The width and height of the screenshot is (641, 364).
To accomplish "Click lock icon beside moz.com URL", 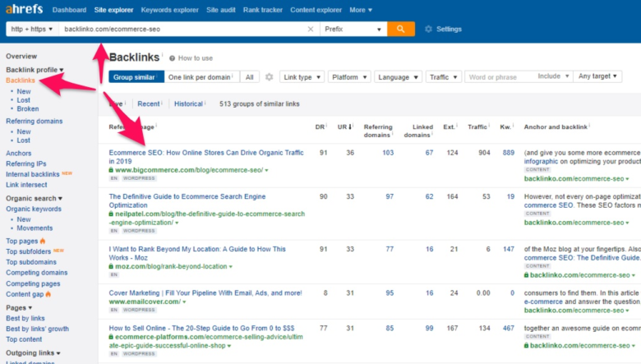I will pos(111,266).
